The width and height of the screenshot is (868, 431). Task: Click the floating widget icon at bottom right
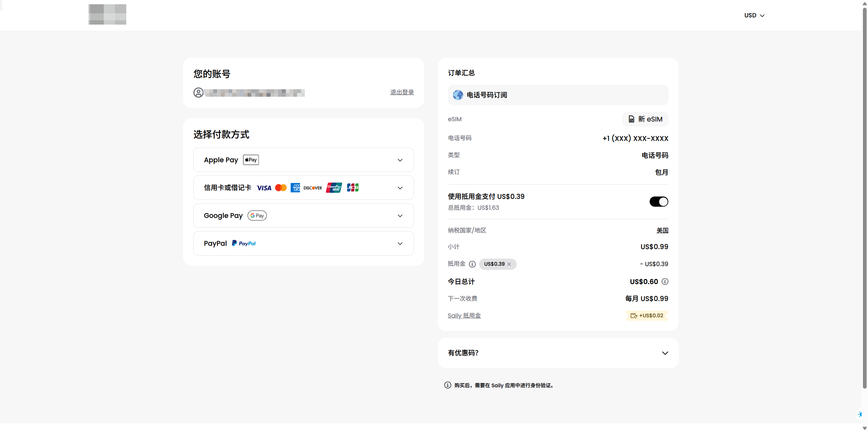(860, 414)
